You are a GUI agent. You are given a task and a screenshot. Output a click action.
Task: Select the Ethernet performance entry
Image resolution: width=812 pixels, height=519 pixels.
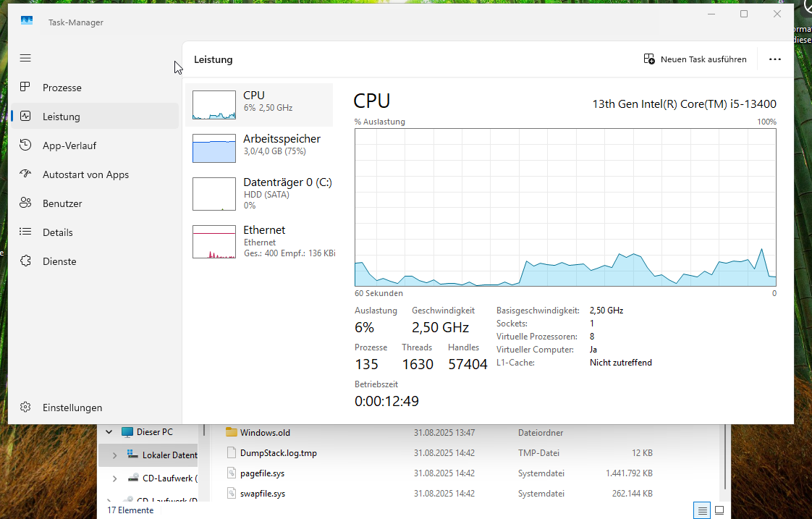point(259,241)
